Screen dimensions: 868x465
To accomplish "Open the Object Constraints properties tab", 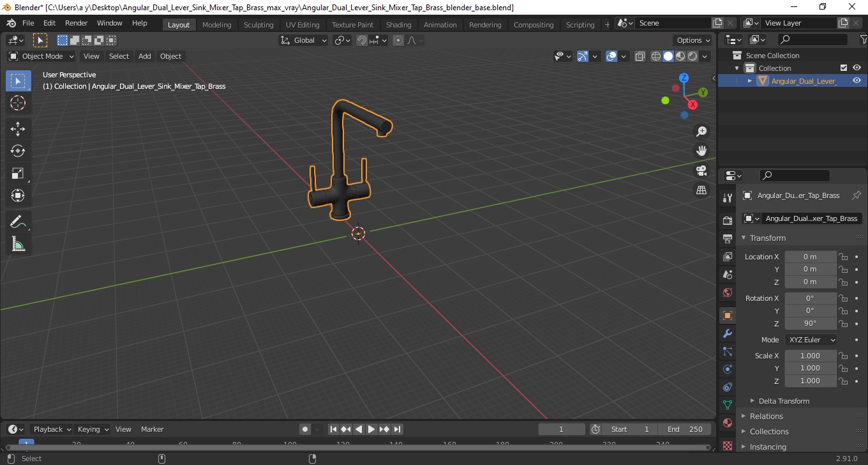I will tap(727, 387).
